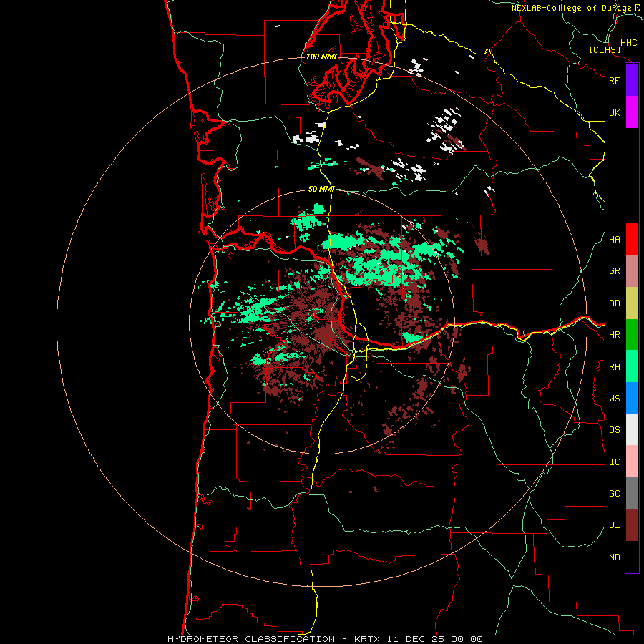Click the 'DS' legend label
This screenshot has width=644, height=644.
click(614, 430)
